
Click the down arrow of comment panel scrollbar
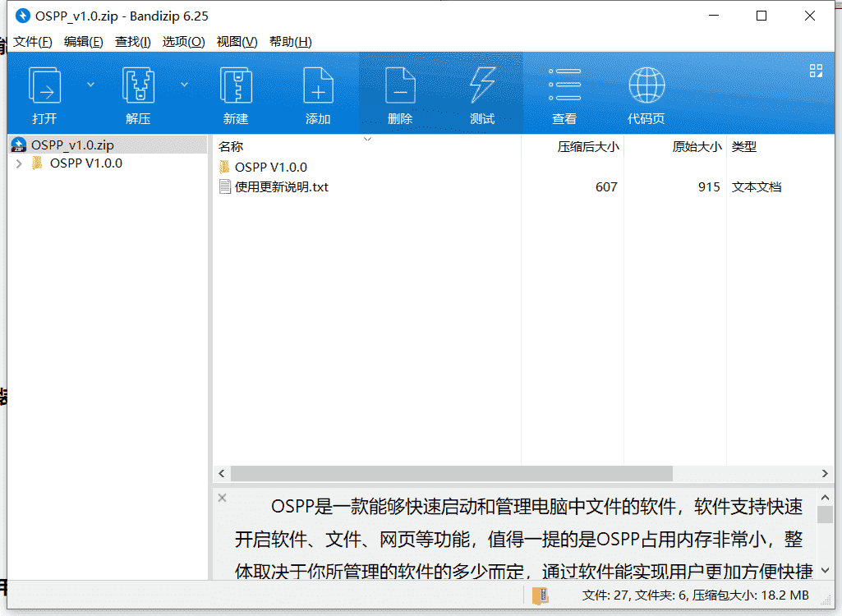pyautogui.click(x=826, y=570)
